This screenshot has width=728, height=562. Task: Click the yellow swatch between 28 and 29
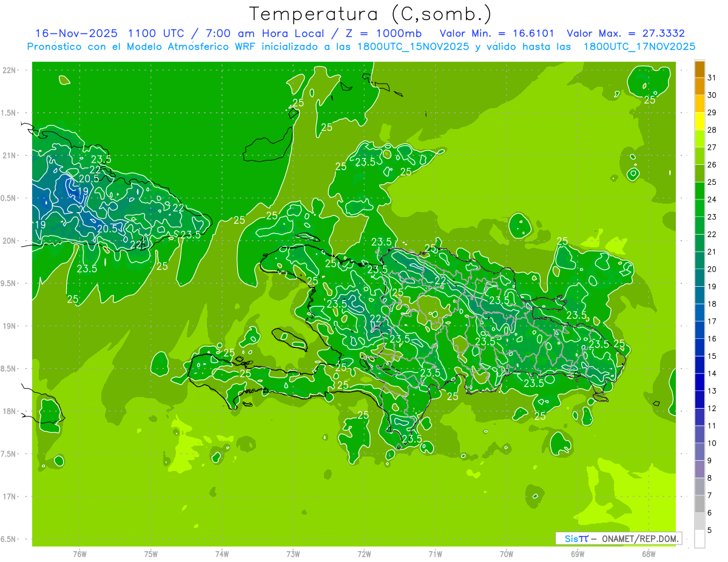[699, 121]
